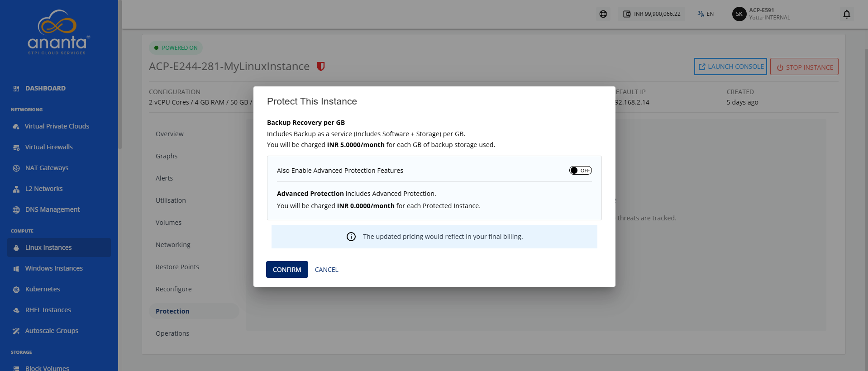Viewport: 868px width, 371px height.
Task: Go to Linux Instances in sidebar
Action: click(x=59, y=247)
